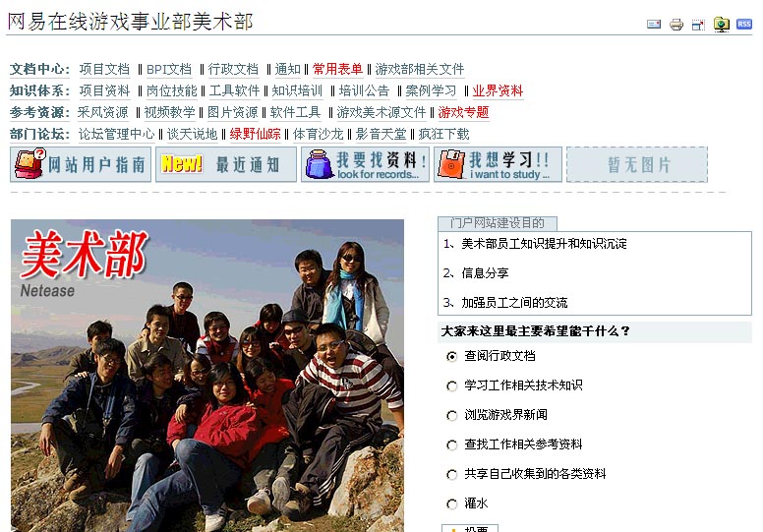Click the email envelope icon
The width and height of the screenshot is (763, 532).
click(x=654, y=24)
